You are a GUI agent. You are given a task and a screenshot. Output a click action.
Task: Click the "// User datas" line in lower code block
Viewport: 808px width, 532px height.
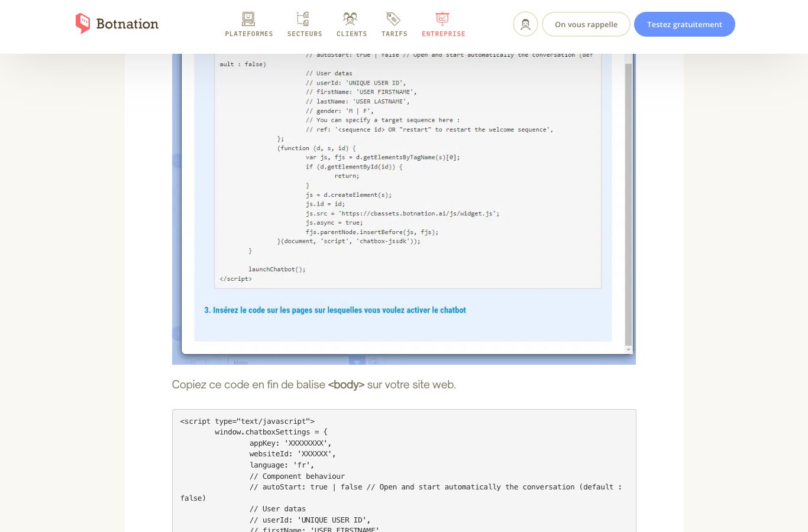(x=277, y=509)
